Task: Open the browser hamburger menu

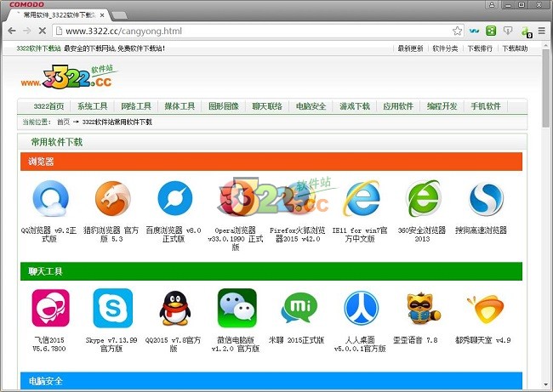Action: 542,31
